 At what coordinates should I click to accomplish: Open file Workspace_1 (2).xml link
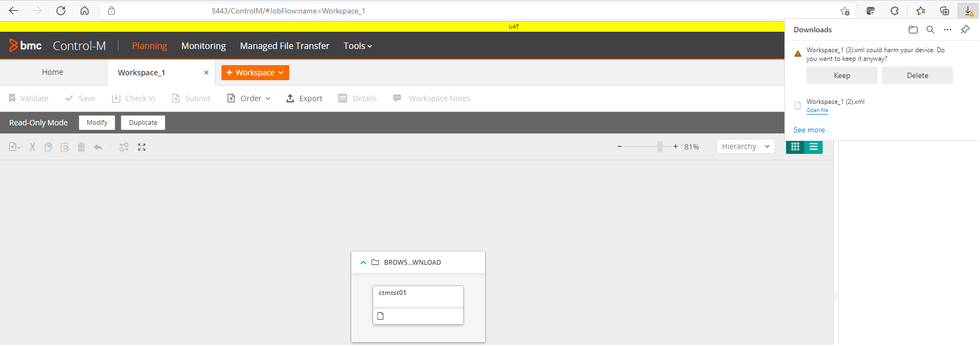point(817,110)
